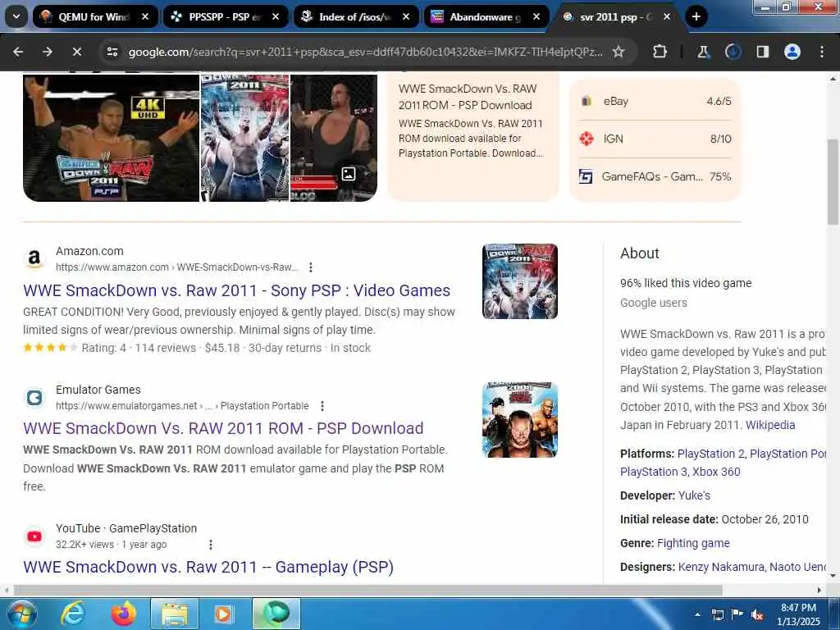Click the scroll right arrow
Image resolution: width=840 pixels, height=630 pixels.
819,591
